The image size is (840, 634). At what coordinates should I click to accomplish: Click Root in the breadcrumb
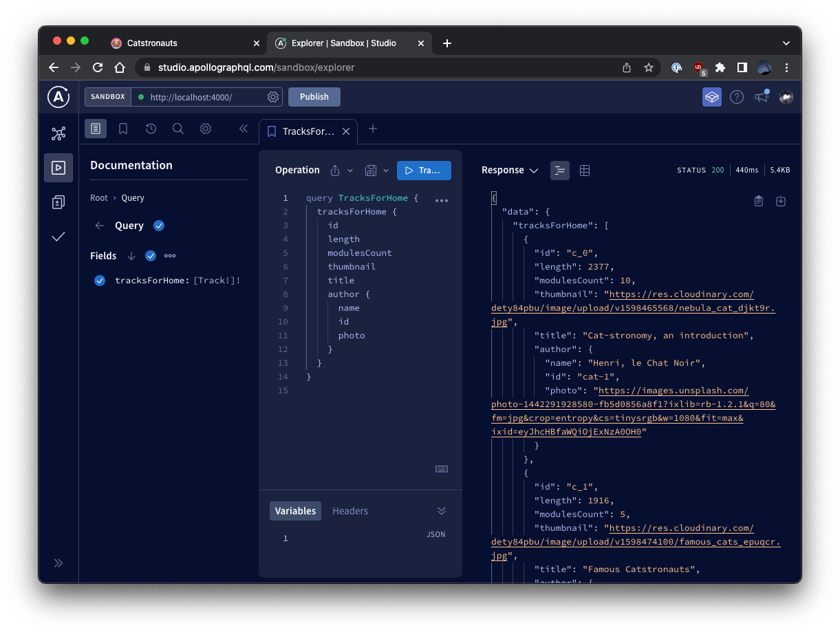pos(99,198)
